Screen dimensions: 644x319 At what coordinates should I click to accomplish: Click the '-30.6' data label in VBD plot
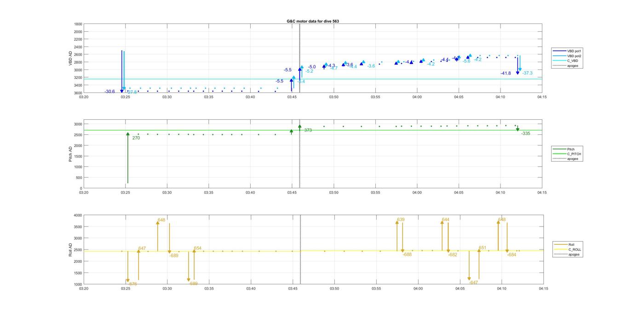[x=109, y=92]
